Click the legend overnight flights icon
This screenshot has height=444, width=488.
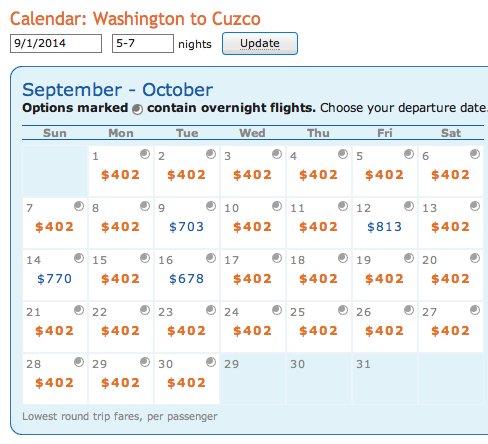pos(137,109)
